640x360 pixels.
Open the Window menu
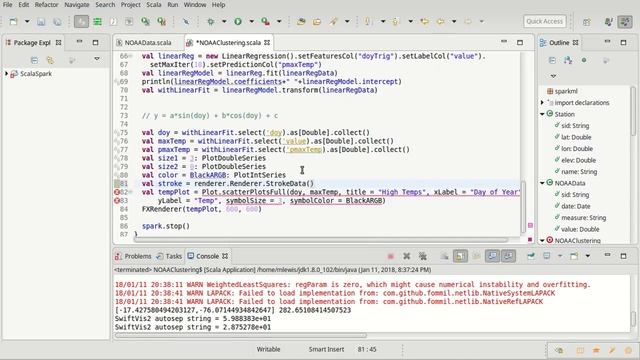pyautogui.click(x=195, y=5)
